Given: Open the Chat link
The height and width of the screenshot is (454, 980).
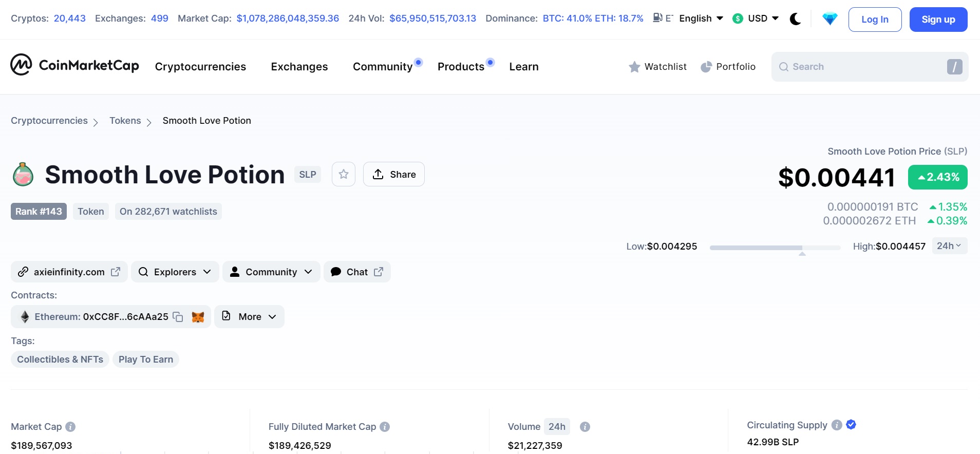Looking at the screenshot, I should [357, 272].
